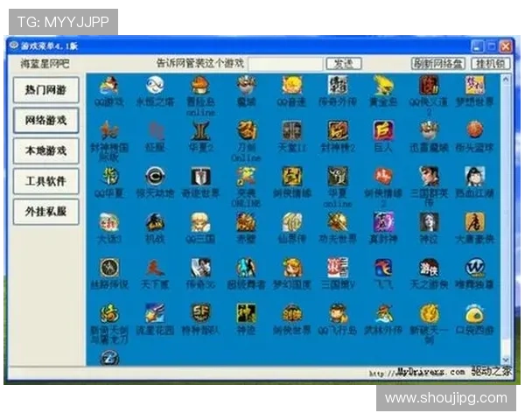Open QQ三国 game icon
This screenshot has width=525, height=420.
200,222
